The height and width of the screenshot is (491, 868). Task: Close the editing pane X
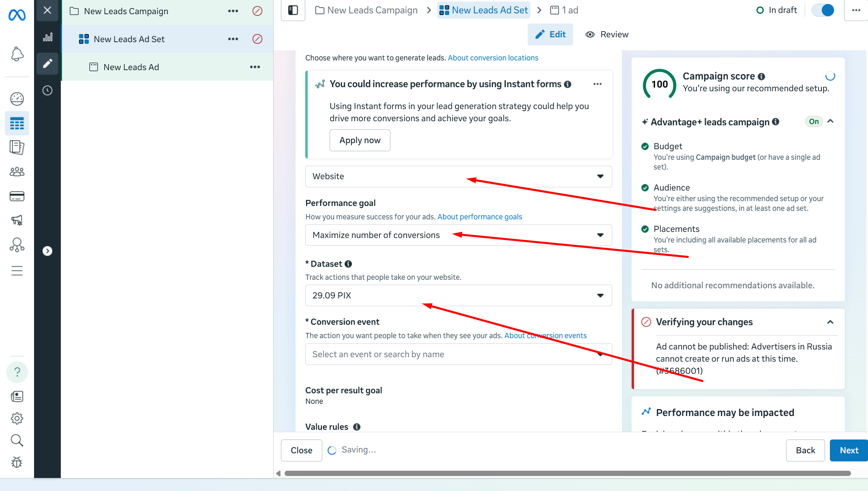tap(47, 10)
